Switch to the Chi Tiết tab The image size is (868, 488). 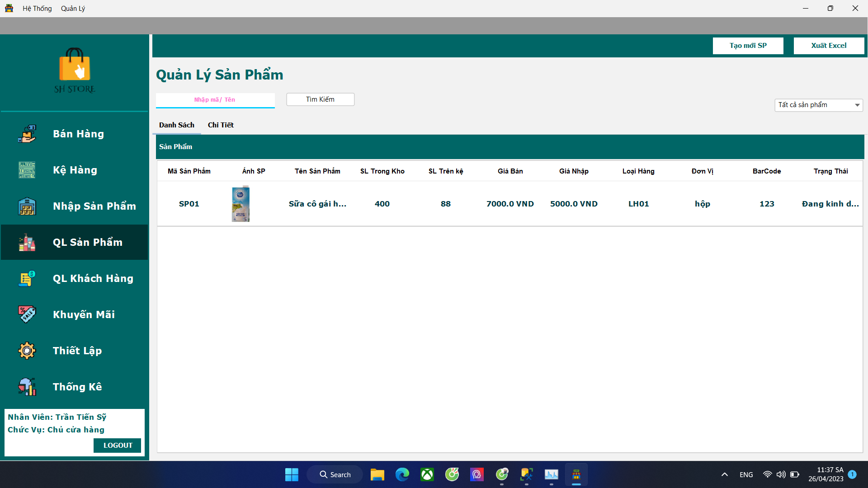pyautogui.click(x=221, y=125)
